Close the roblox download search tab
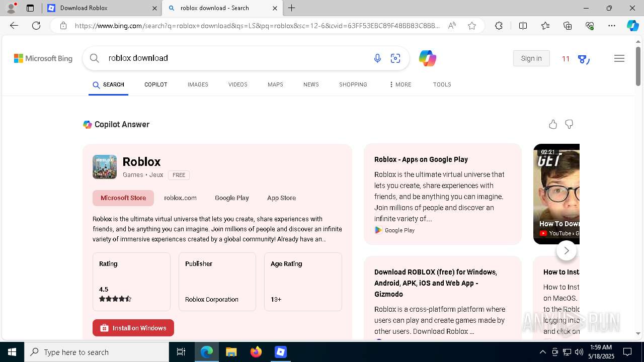 tap(275, 8)
